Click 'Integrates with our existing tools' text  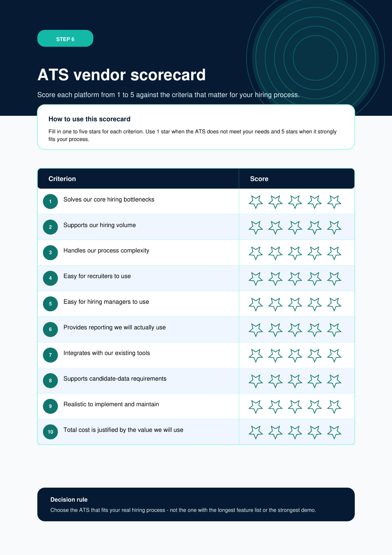click(107, 353)
